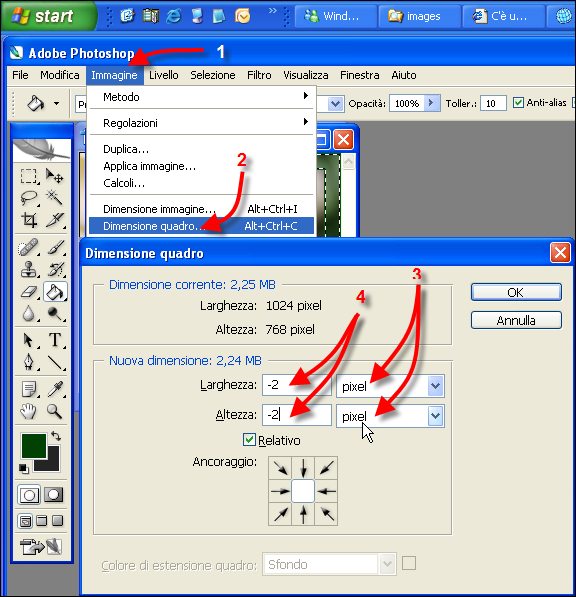This screenshot has height=597, width=576.
Task: Select the Eraser tool
Action: pos(29,292)
